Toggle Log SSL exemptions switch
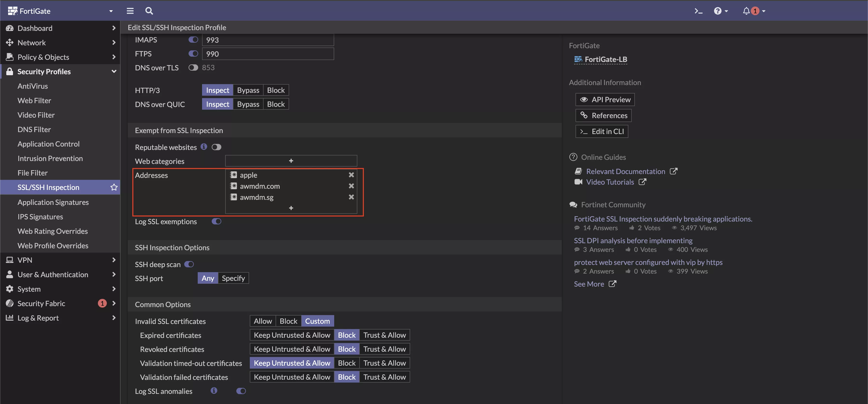This screenshot has height=404, width=868. (216, 221)
